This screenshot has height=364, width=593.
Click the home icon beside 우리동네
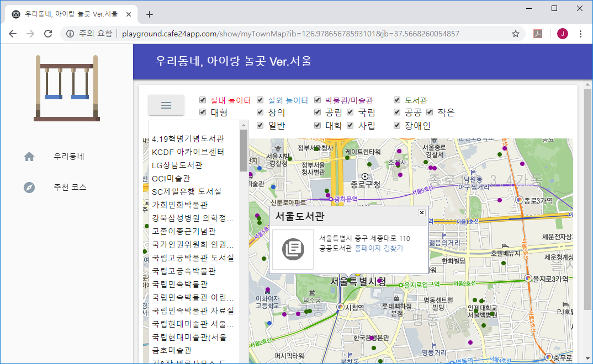[x=29, y=156]
